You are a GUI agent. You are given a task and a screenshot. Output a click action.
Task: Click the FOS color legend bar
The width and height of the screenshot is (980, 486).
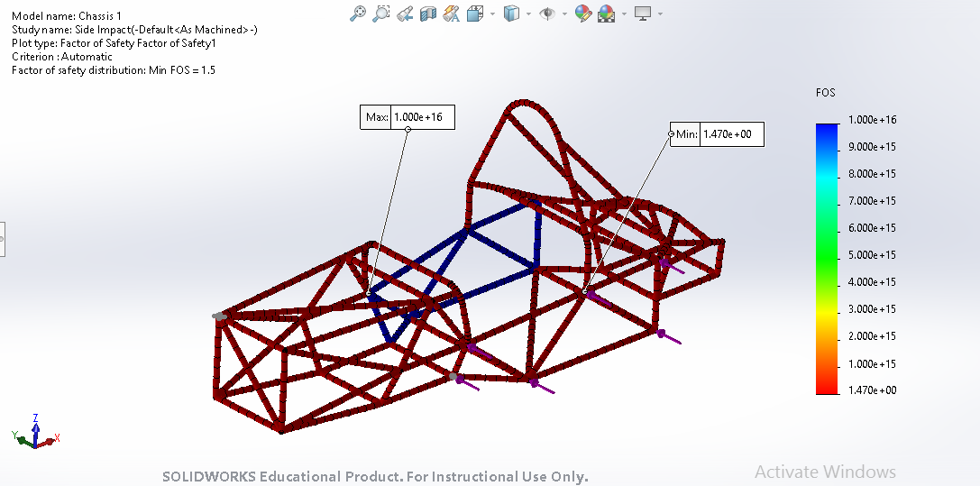[827, 259]
